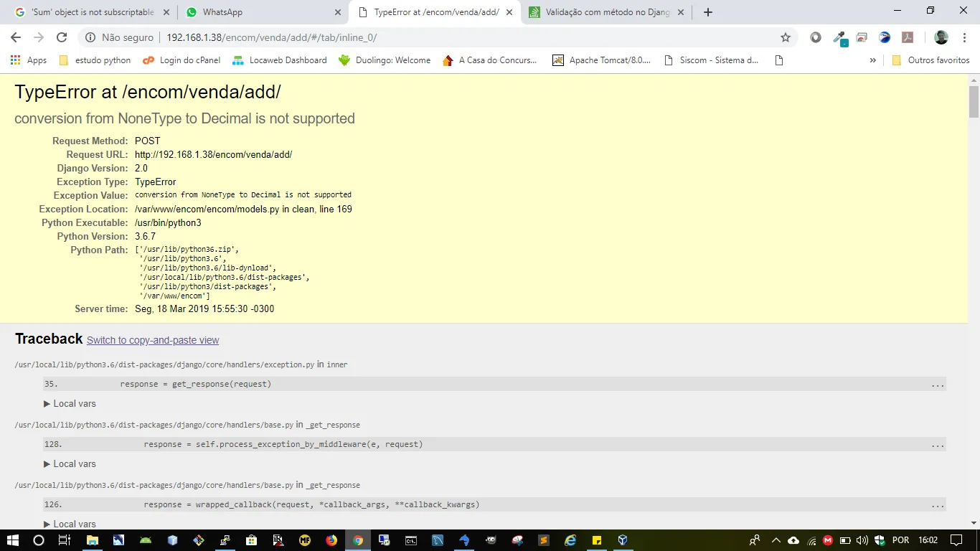Screen dimensions: 980x551
Task: Open a new browser tab
Action: click(708, 12)
